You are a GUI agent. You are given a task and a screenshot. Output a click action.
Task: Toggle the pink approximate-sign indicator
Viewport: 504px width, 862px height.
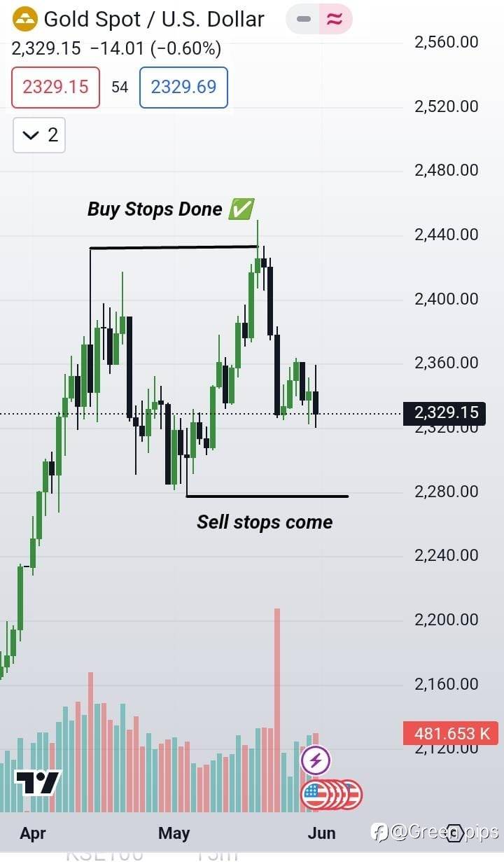click(x=335, y=20)
